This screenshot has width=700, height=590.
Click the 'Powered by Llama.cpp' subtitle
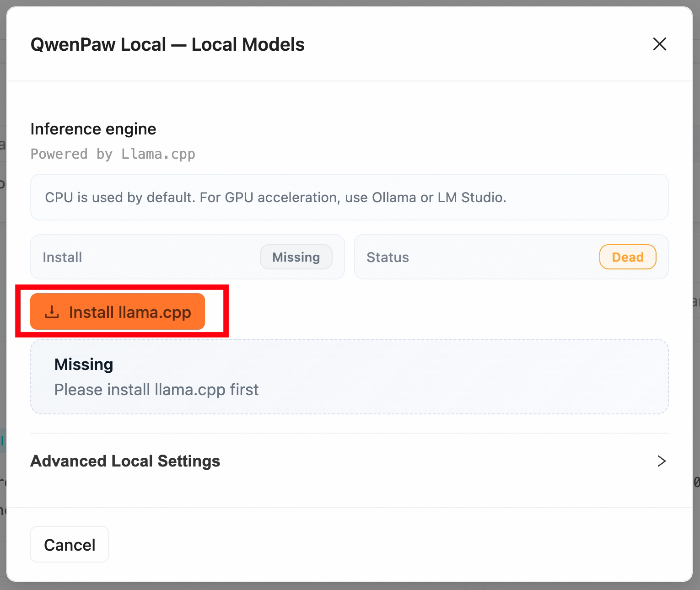click(x=113, y=154)
